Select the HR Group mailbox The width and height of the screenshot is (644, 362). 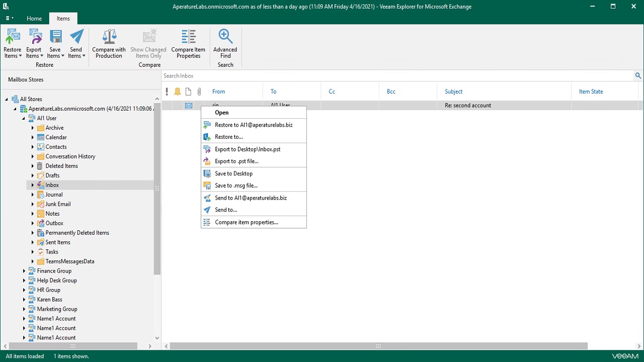coord(49,290)
